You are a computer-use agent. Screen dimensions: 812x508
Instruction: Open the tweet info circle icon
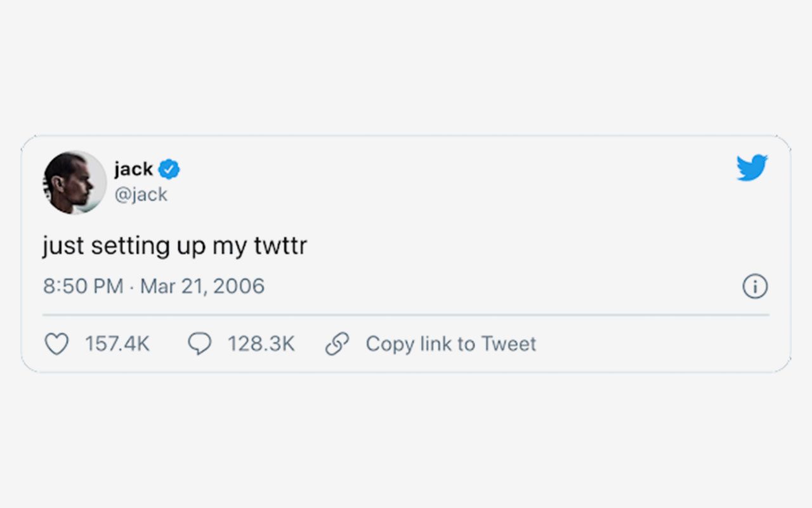(x=755, y=286)
